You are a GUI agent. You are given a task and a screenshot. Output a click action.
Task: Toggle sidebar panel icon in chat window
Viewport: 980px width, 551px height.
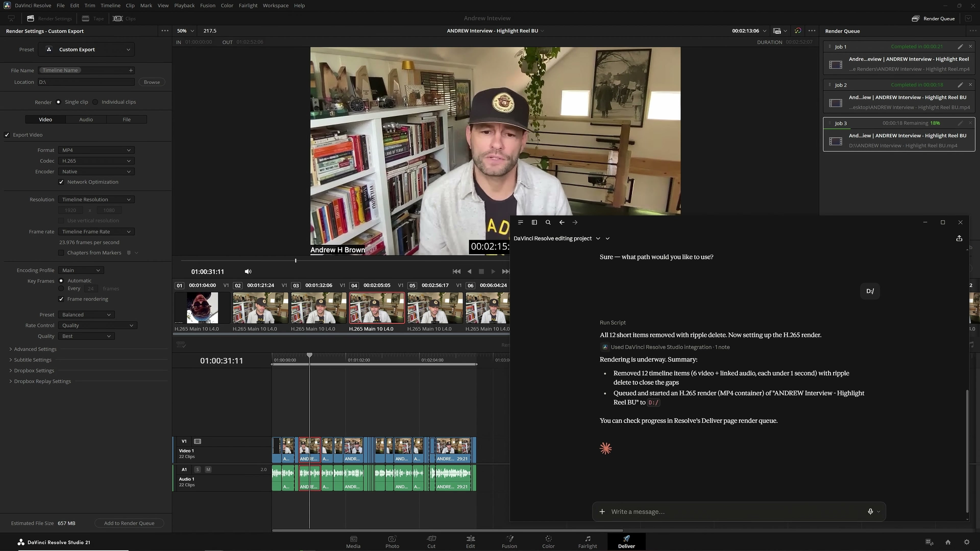point(534,222)
